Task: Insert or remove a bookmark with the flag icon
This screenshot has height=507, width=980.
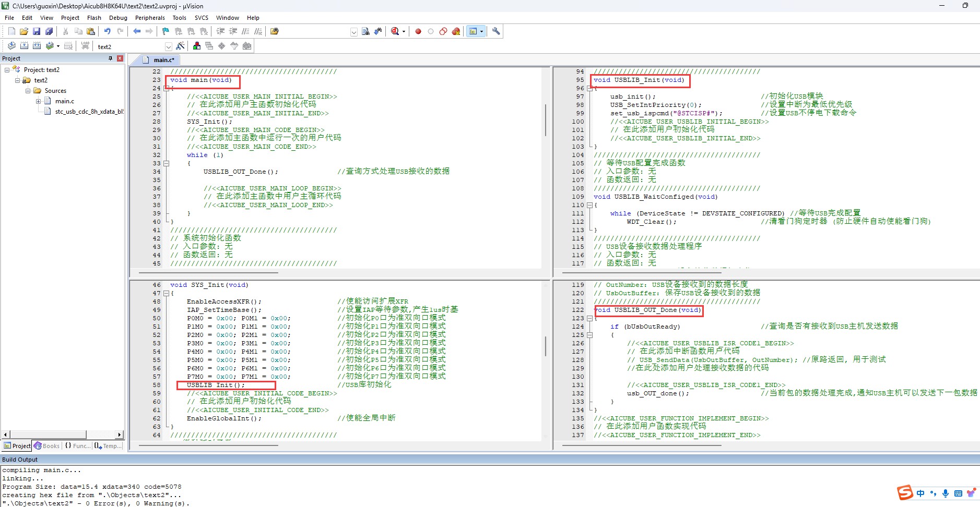Action: coord(166,31)
